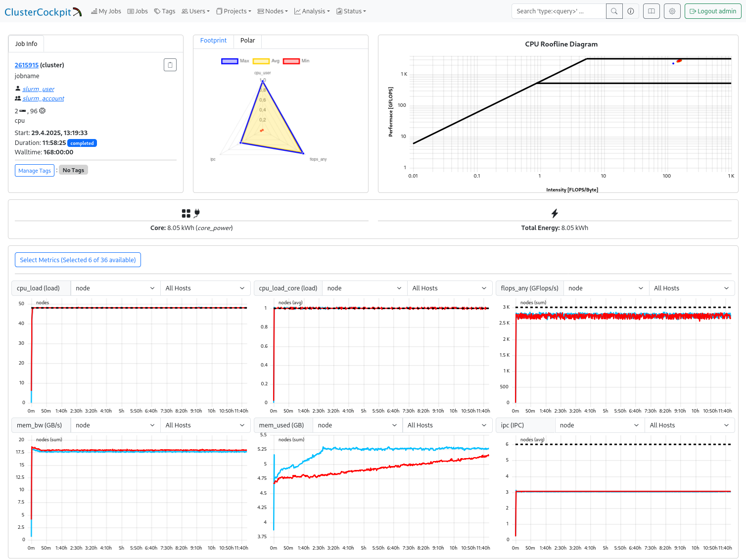The width and height of the screenshot is (746, 560).
Task: Switch to the Polar tab
Action: (x=247, y=41)
